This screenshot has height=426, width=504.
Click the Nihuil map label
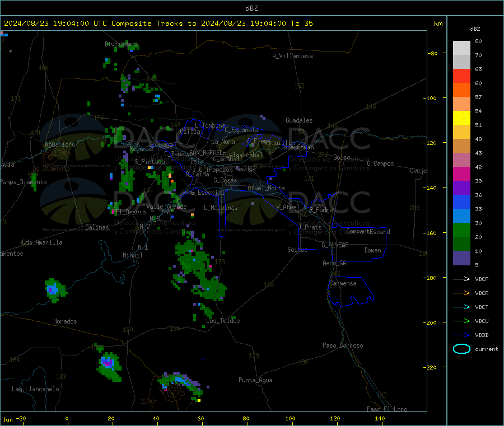[x=132, y=255]
